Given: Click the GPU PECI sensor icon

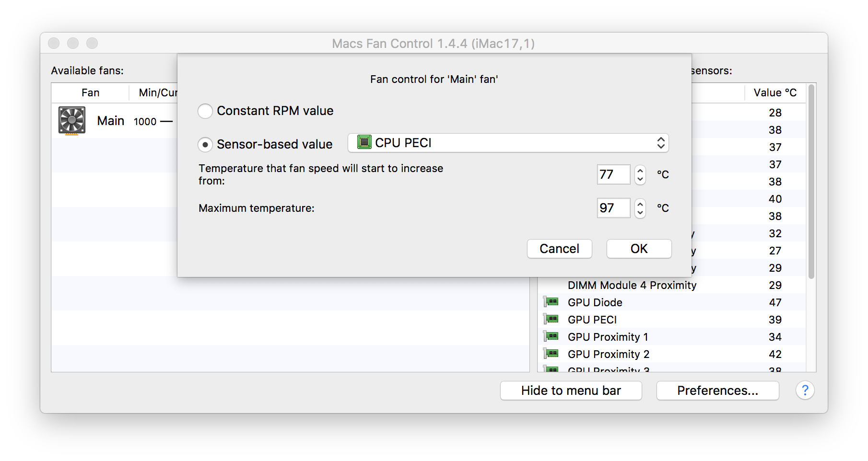Looking at the screenshot, I should tap(551, 319).
